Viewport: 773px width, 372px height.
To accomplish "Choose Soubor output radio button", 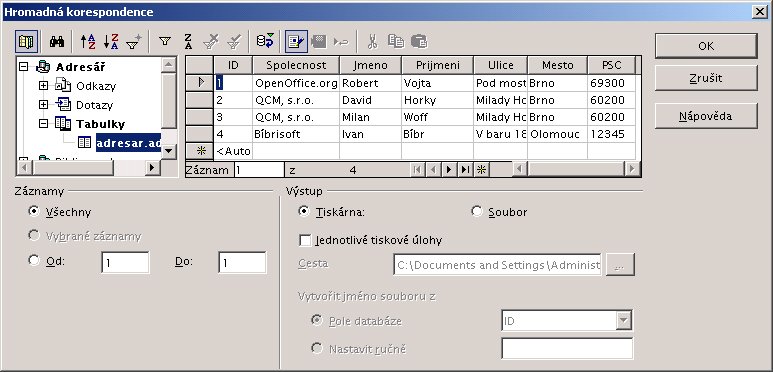I will [x=477, y=211].
